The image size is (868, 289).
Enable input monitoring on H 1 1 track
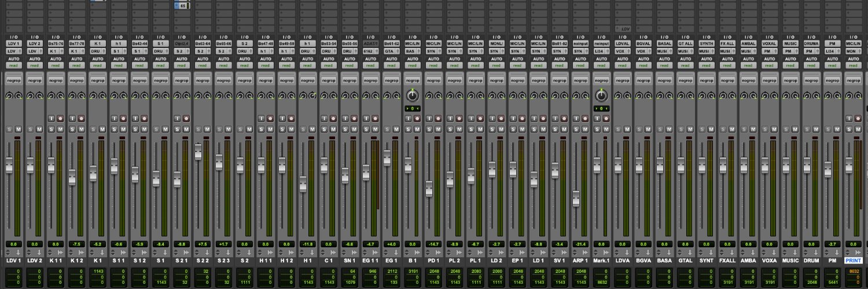point(261,118)
